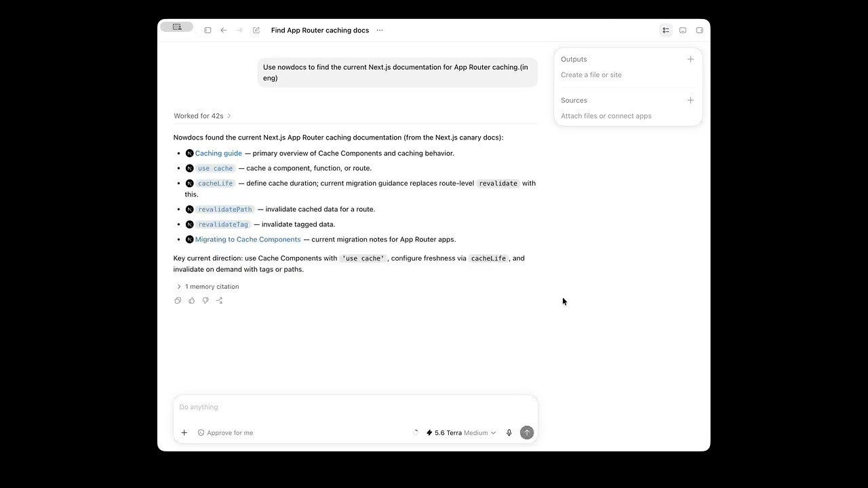Click the inline 'use cache' code snippet
Screen dimensions: 868x488
pos(363,258)
